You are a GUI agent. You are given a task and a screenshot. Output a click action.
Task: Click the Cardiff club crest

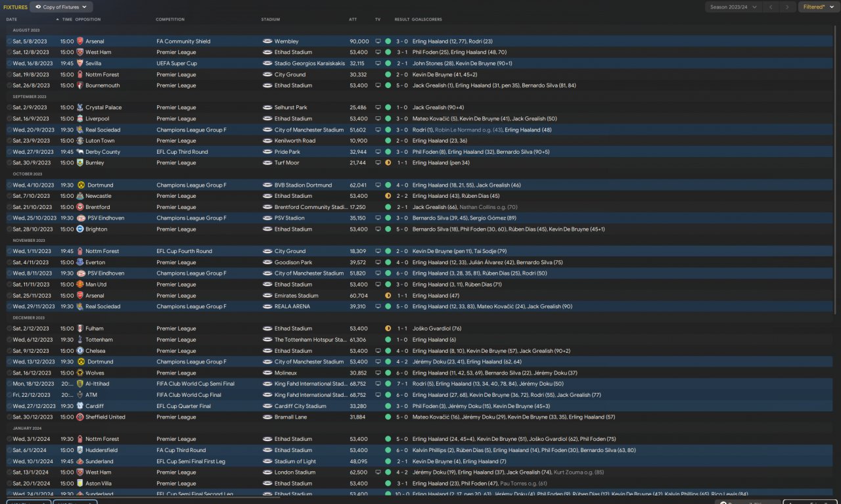point(80,406)
